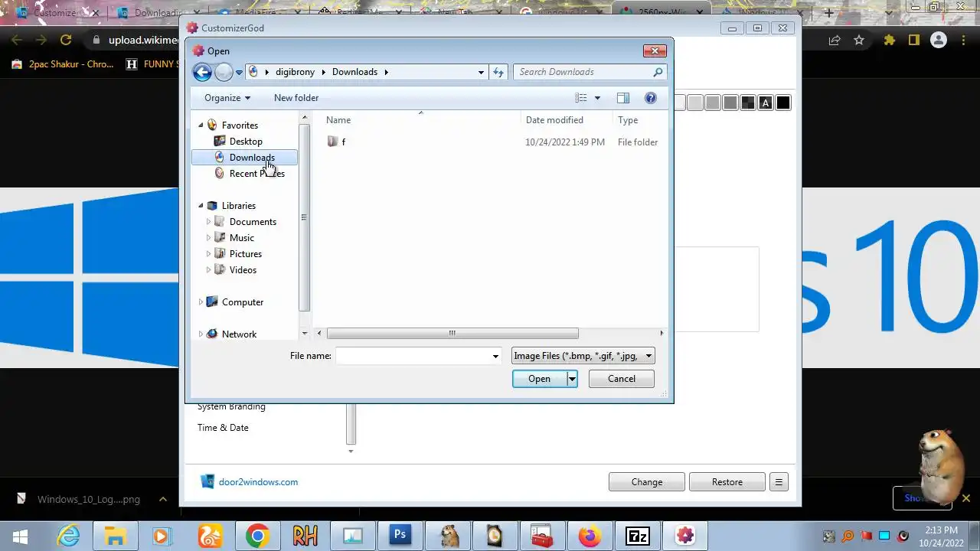Select the black background swatch

click(783, 103)
